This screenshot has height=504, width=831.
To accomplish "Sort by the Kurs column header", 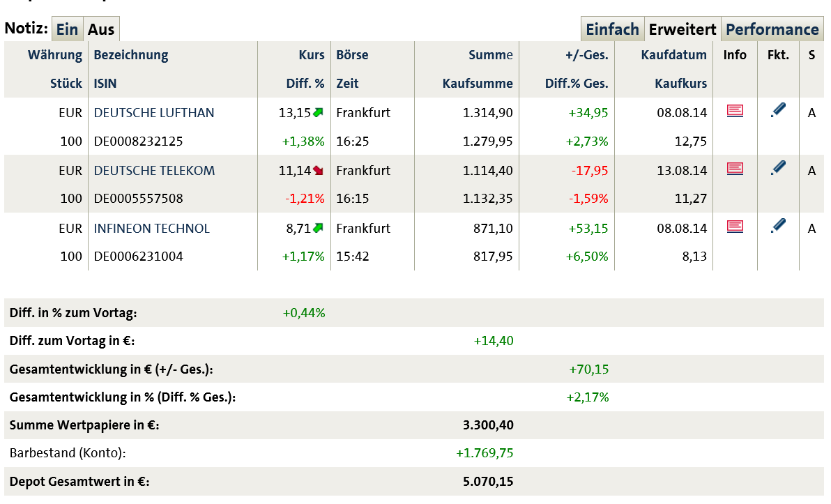I will (x=312, y=54).
